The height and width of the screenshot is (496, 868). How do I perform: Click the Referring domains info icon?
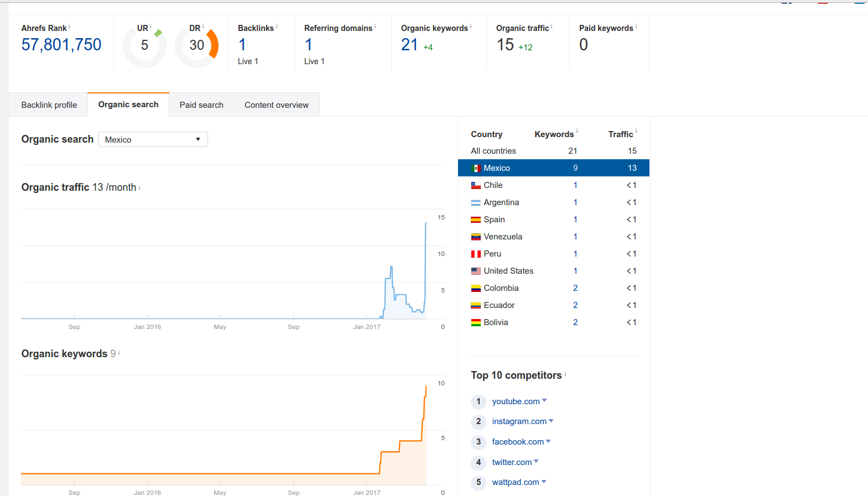click(x=375, y=26)
